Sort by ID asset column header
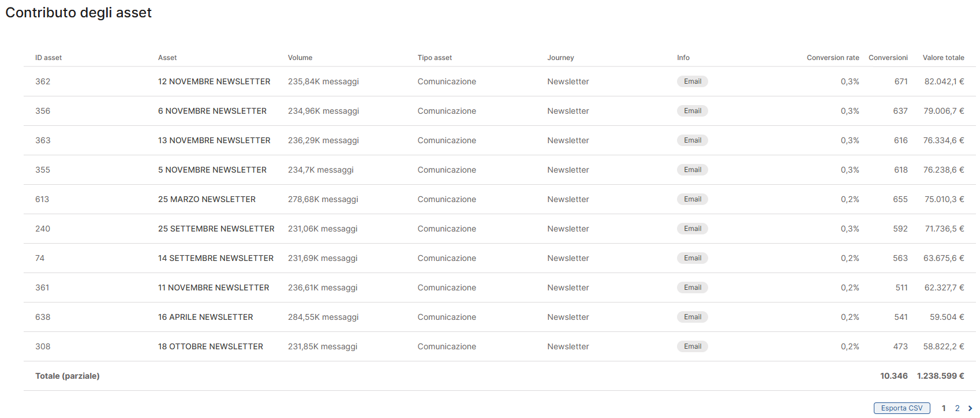The height and width of the screenshot is (418, 980). click(x=48, y=58)
